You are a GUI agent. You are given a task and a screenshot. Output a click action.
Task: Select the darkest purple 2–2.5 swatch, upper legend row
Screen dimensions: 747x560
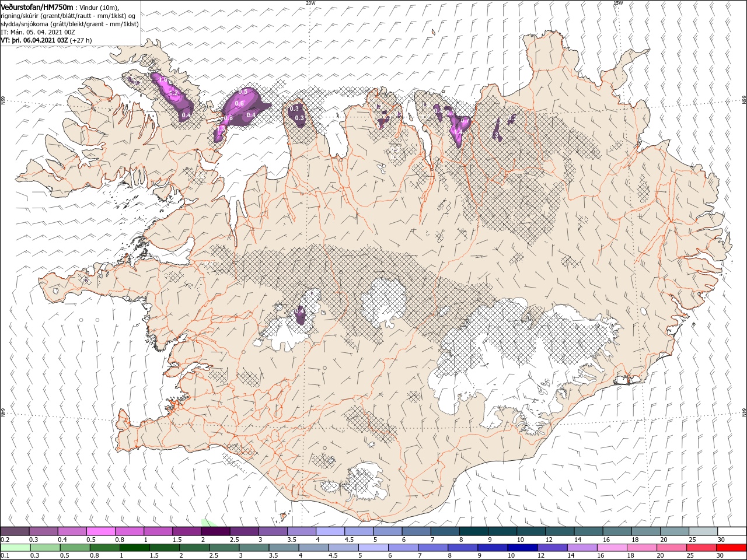215,531
